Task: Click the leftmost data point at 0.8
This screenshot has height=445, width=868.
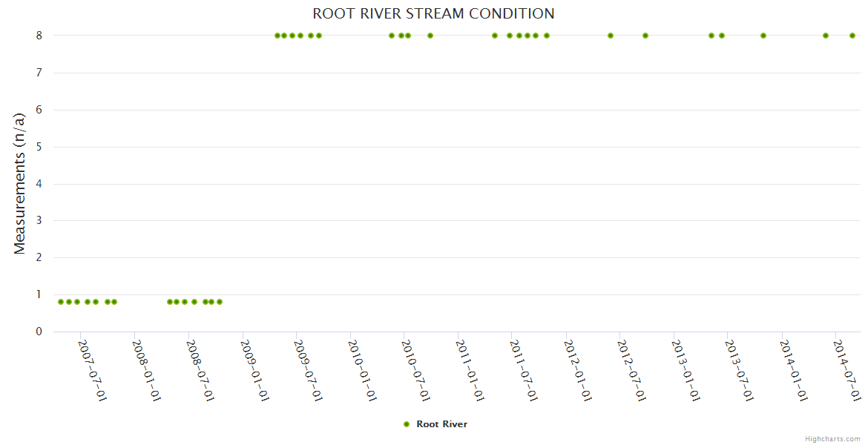Action: tap(61, 302)
